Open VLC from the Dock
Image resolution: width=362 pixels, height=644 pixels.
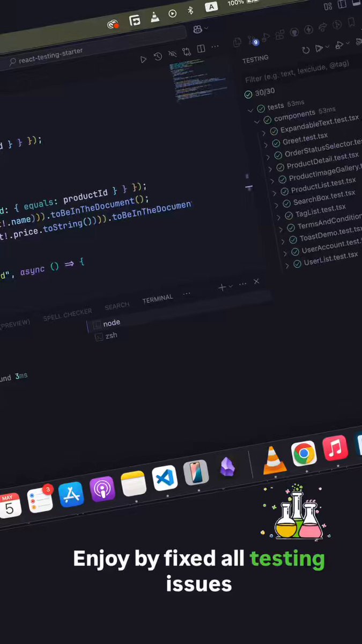274,459
